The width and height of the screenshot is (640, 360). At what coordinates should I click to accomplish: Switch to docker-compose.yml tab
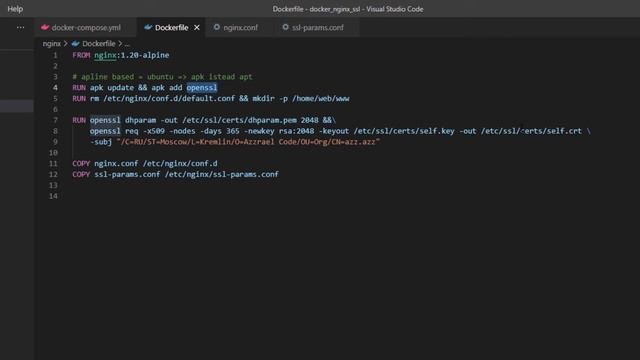(86, 27)
